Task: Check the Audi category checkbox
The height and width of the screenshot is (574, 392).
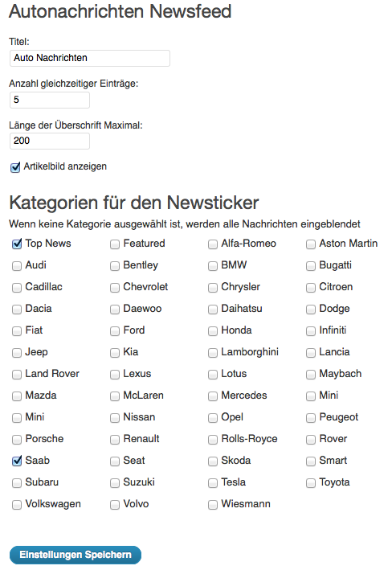Action: click(17, 266)
